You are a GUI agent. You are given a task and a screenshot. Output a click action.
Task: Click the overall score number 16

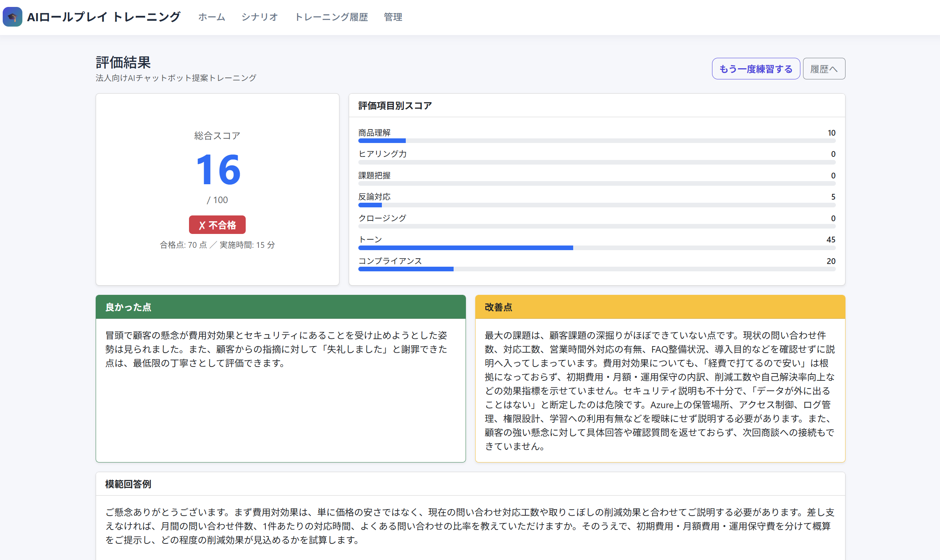coord(218,170)
